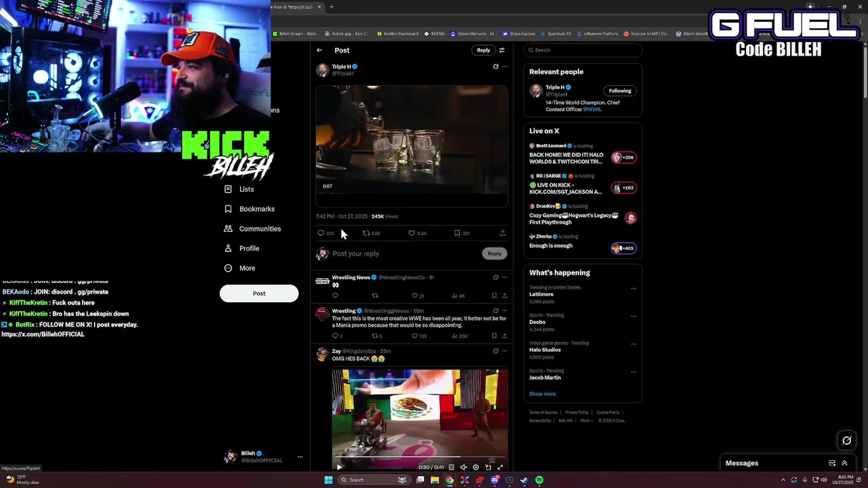Open the Windows Start menu
This screenshot has height=488, width=868.
coord(328,480)
